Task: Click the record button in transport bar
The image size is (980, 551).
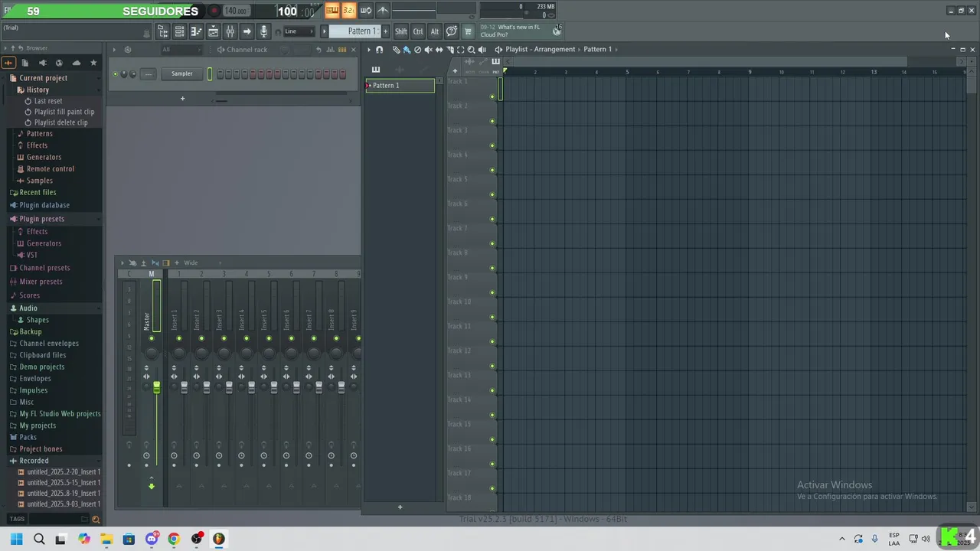Action: point(214,11)
